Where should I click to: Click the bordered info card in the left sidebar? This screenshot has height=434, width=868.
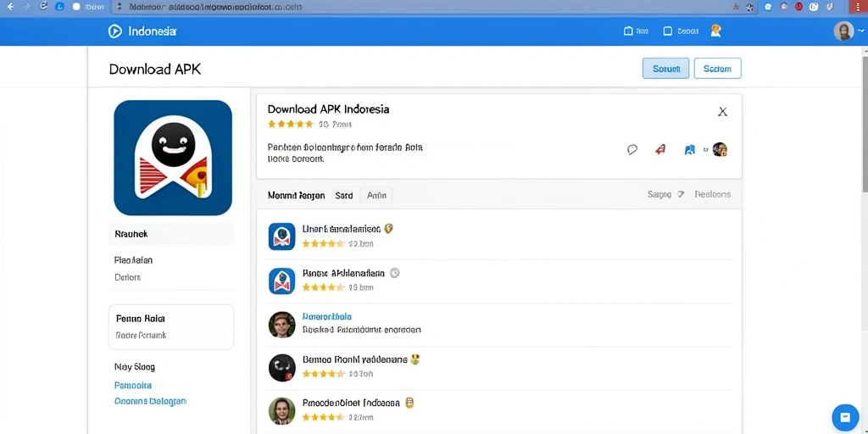point(171,327)
